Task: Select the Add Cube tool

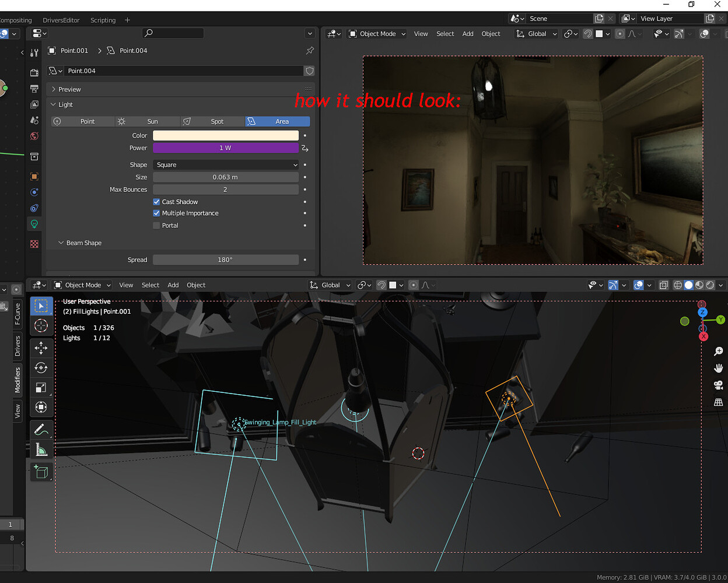Action: click(41, 472)
